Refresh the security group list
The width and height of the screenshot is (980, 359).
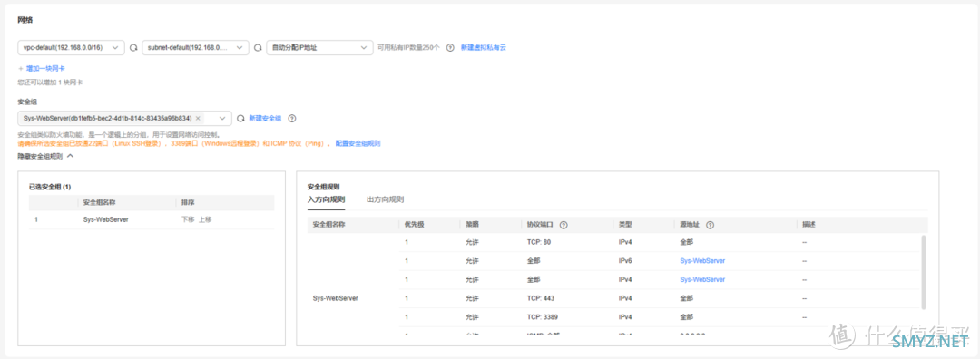[240, 118]
